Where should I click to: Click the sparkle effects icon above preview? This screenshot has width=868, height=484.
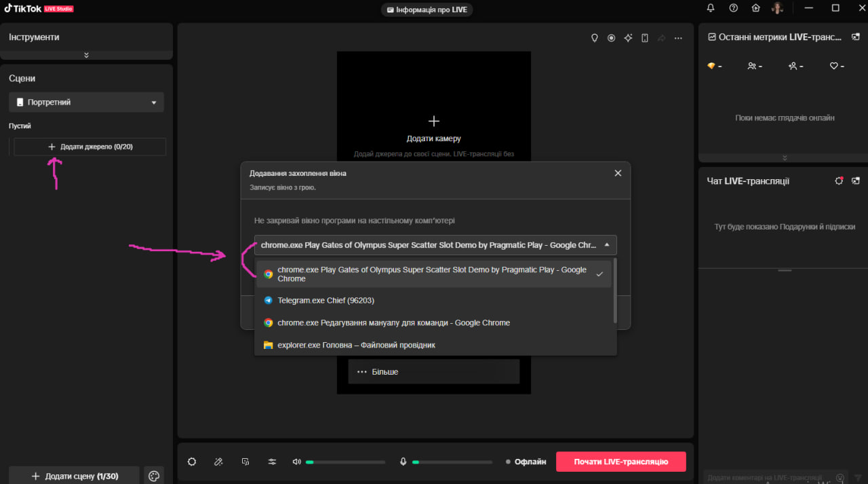pos(628,38)
